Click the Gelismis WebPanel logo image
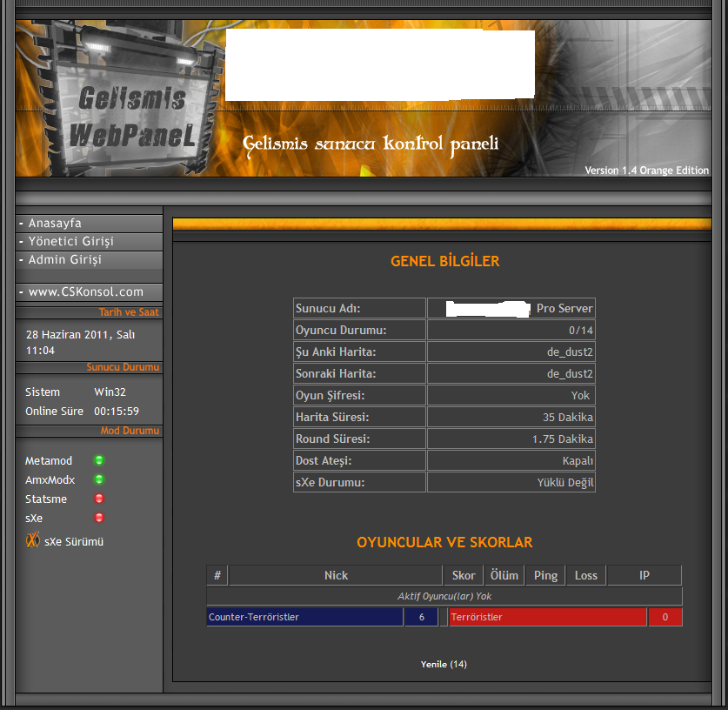Image resolution: width=728 pixels, height=710 pixels. click(x=130, y=109)
